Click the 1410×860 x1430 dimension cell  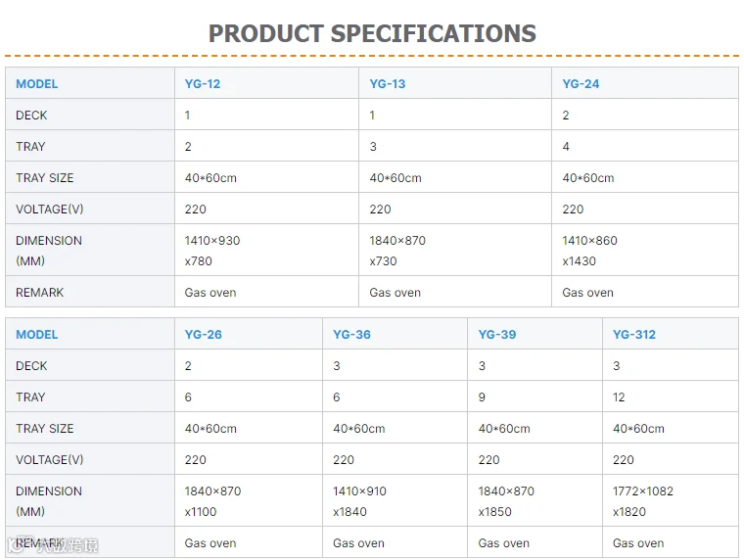point(645,250)
